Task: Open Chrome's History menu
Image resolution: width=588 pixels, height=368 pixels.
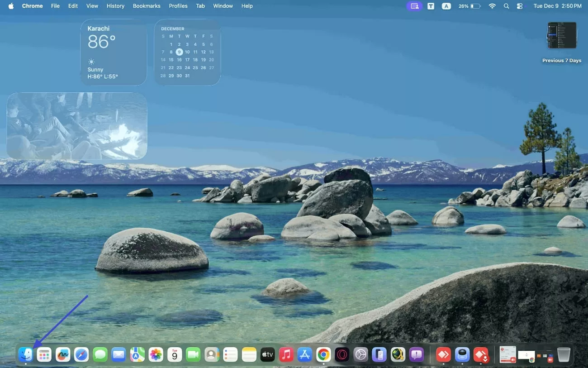Action: 115,6
